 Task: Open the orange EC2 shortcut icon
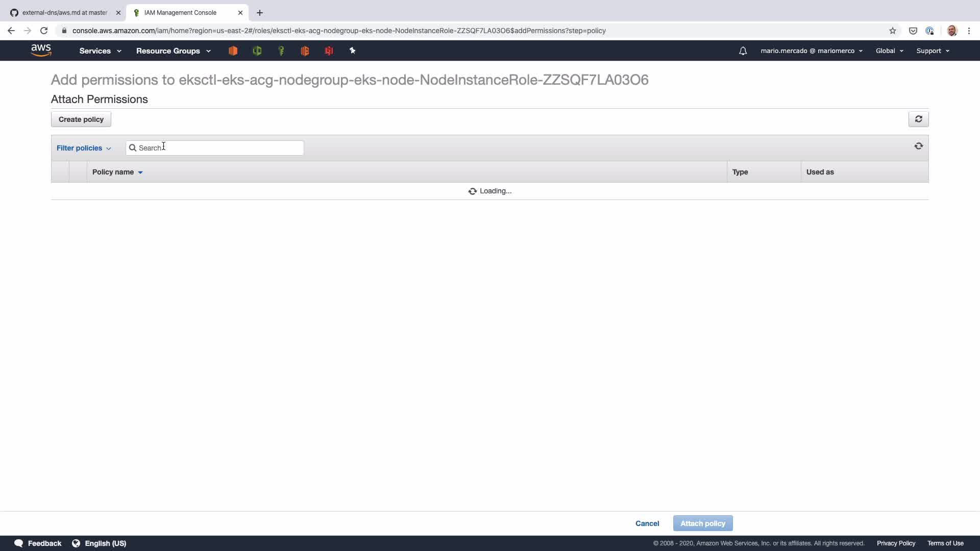click(x=233, y=51)
